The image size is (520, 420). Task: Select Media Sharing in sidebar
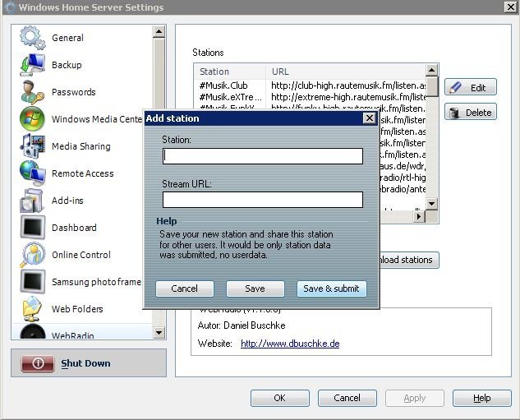tap(81, 146)
